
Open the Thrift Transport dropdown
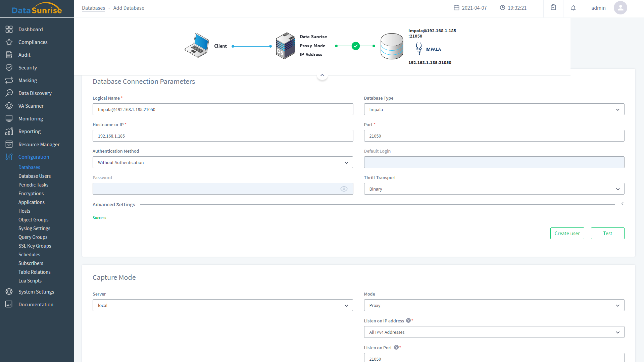coord(494,189)
